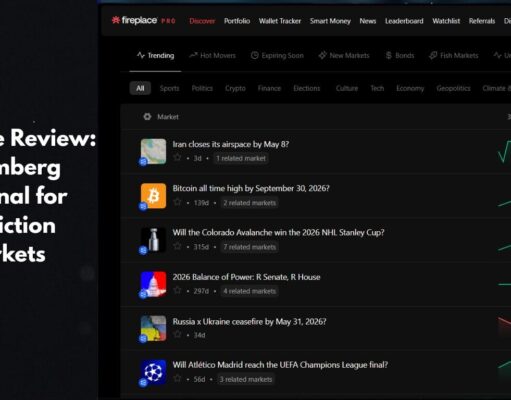Screen dimensions: 511x400
Task: Filter markets by Finance
Action: point(269,88)
